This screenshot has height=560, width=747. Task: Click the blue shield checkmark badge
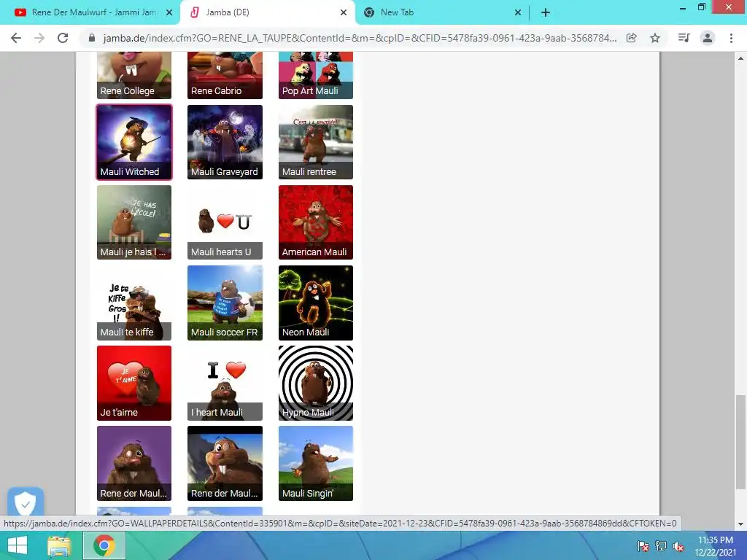tap(26, 502)
